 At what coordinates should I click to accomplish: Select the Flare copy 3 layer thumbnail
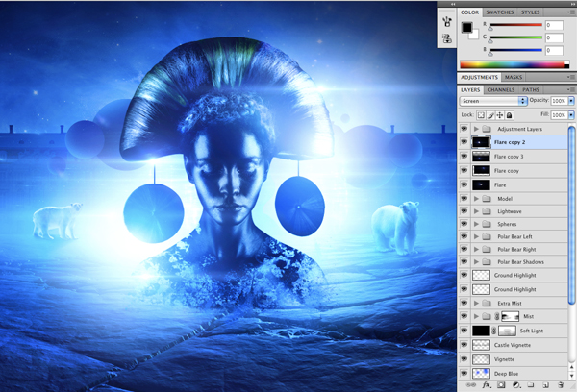click(x=481, y=157)
